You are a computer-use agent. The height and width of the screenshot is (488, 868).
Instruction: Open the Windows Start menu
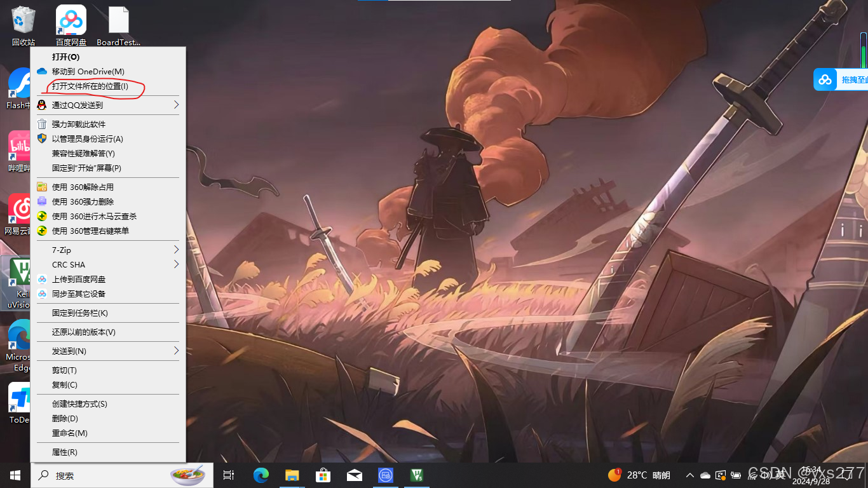15,475
